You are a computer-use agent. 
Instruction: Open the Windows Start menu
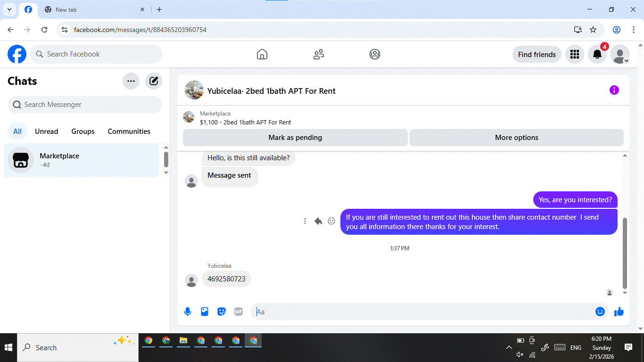[8, 348]
